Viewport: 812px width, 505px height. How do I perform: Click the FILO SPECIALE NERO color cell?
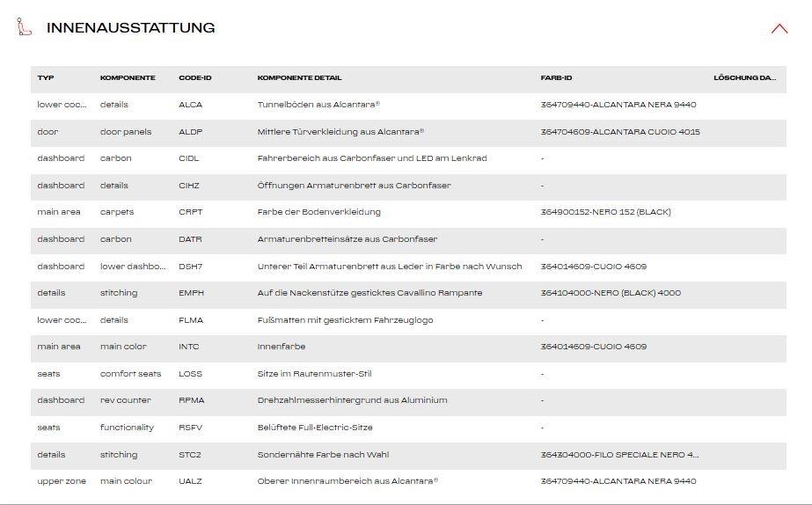click(619, 455)
